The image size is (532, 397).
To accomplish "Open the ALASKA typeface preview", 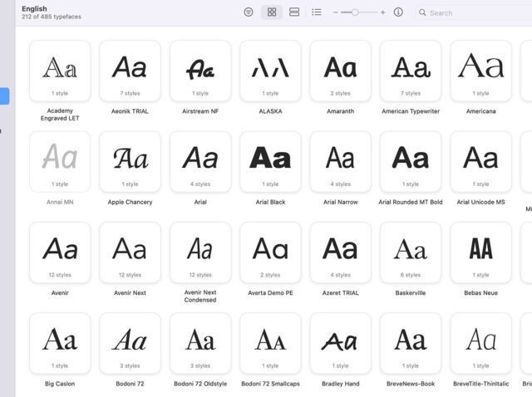I will click(x=270, y=71).
